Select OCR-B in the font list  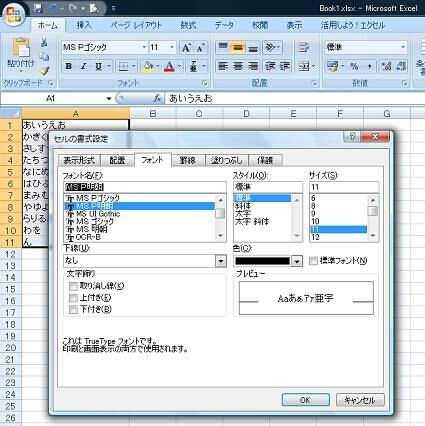click(139, 237)
